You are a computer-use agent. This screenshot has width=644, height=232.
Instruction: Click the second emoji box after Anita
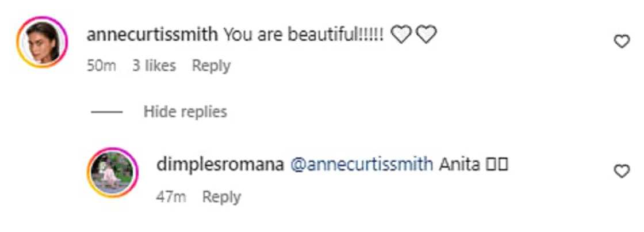click(x=503, y=165)
